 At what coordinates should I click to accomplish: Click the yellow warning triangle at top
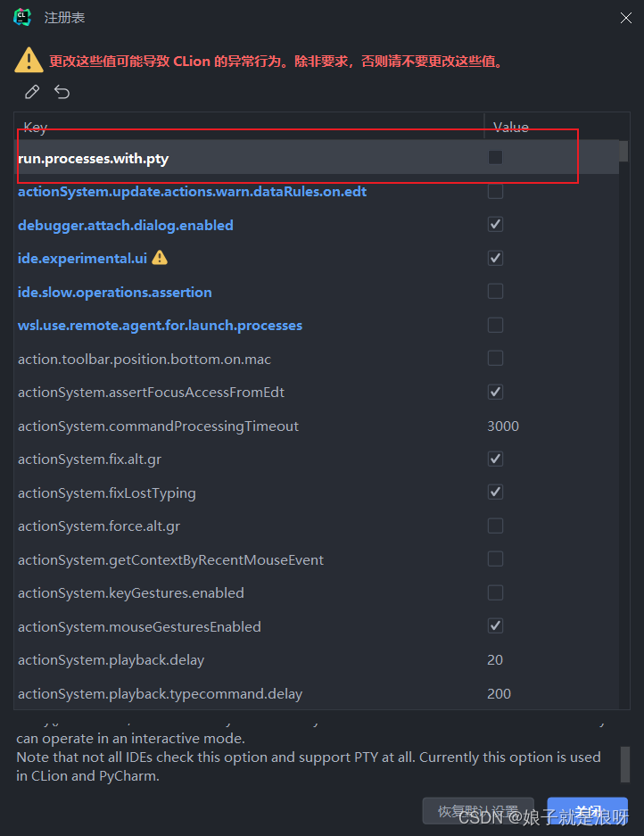[29, 60]
